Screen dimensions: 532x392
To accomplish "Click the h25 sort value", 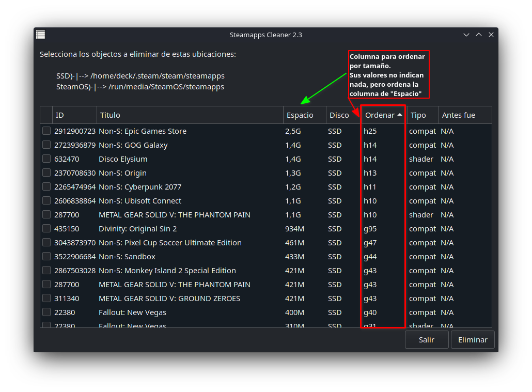I will (x=370, y=131).
